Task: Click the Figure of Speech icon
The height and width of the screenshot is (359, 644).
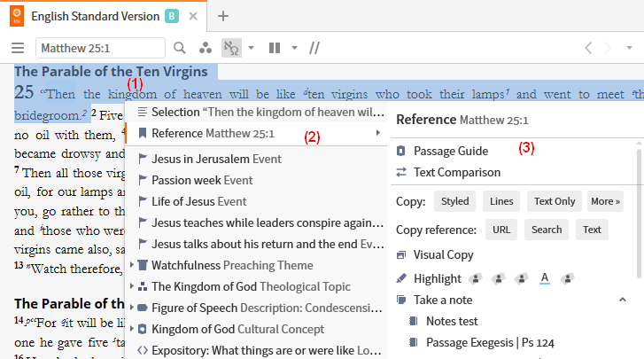Action: (x=143, y=308)
